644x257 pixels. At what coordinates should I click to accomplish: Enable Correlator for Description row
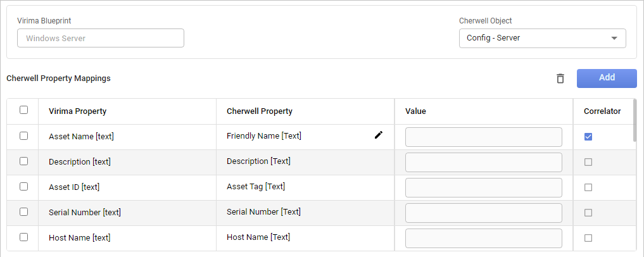pyautogui.click(x=588, y=162)
